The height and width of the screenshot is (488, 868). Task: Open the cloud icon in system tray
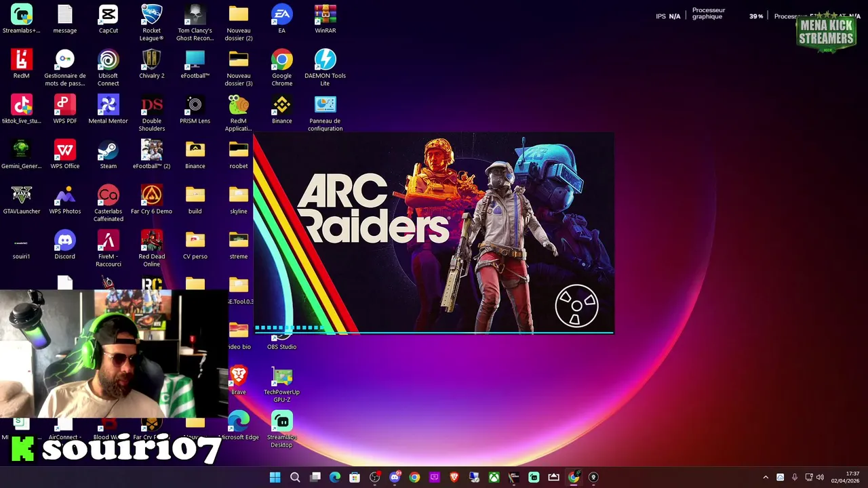pos(780,477)
